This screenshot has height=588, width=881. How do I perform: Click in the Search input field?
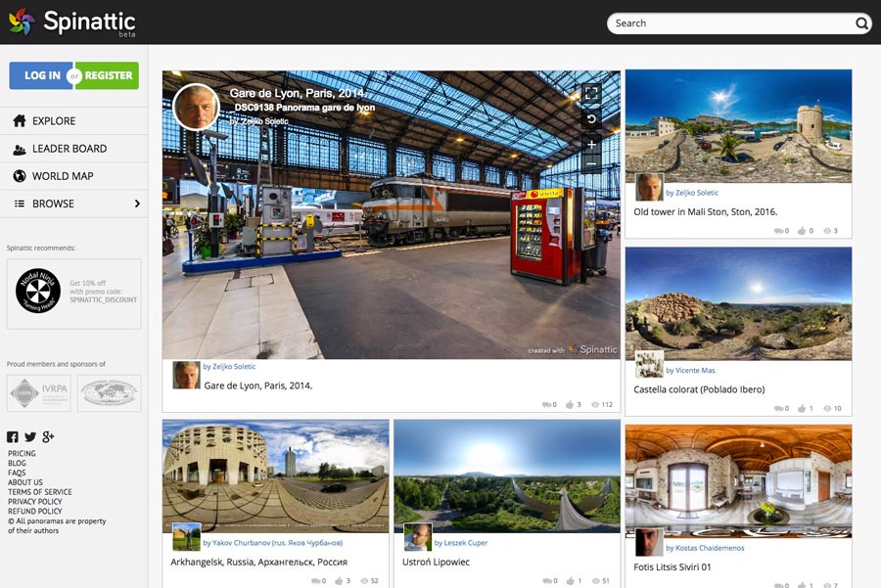(729, 23)
